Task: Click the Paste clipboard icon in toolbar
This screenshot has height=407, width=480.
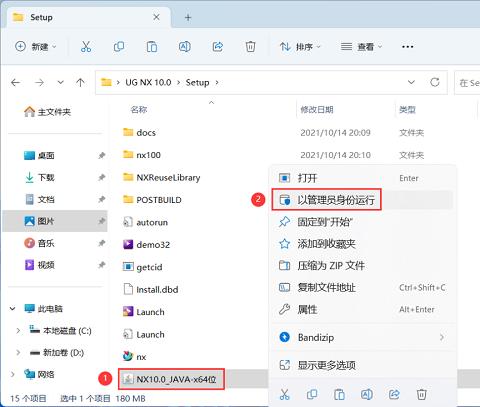Action: click(x=152, y=47)
